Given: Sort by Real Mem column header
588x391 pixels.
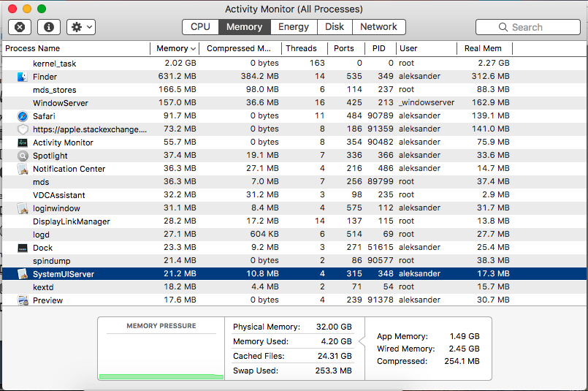Looking at the screenshot, I should pyautogui.click(x=484, y=48).
